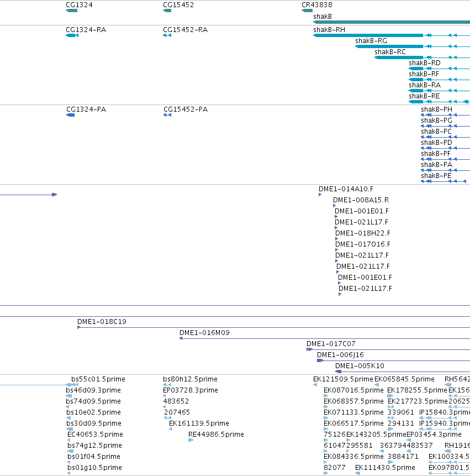Select the 207465 feature label

[x=177, y=412]
